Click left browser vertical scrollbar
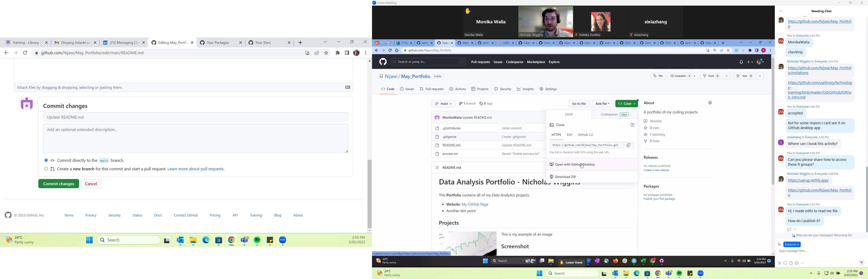The image size is (868, 279). coord(370,194)
